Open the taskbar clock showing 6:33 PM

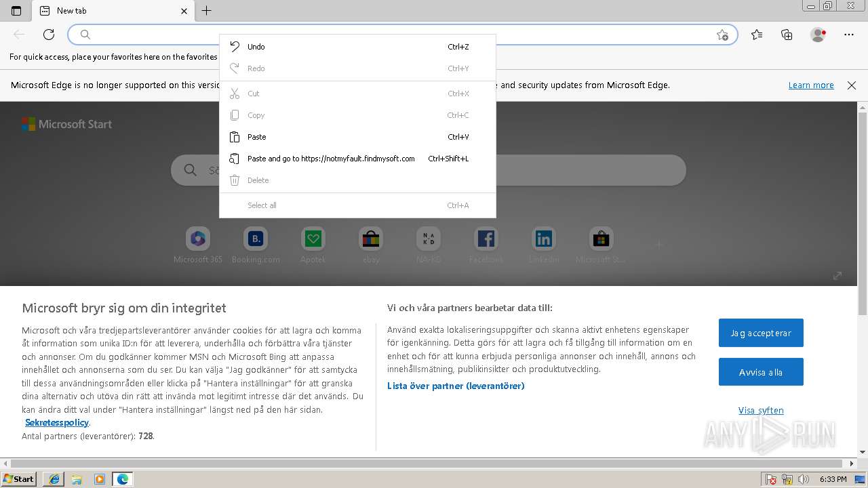(833, 479)
